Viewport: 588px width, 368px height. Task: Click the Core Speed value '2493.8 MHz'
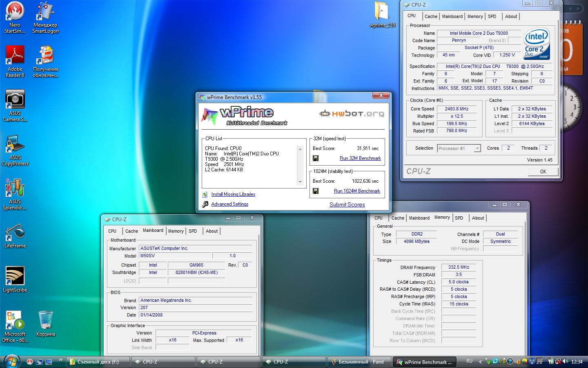point(457,109)
